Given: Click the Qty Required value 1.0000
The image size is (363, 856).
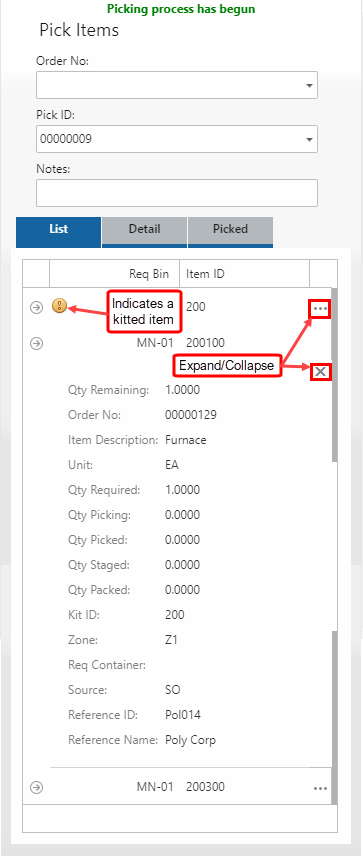Looking at the screenshot, I should [x=182, y=490].
